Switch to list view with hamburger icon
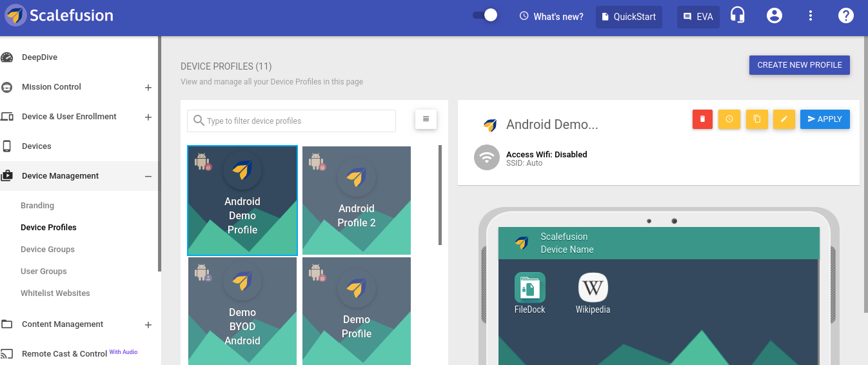Screen dimensions: 868x365 point(426,119)
